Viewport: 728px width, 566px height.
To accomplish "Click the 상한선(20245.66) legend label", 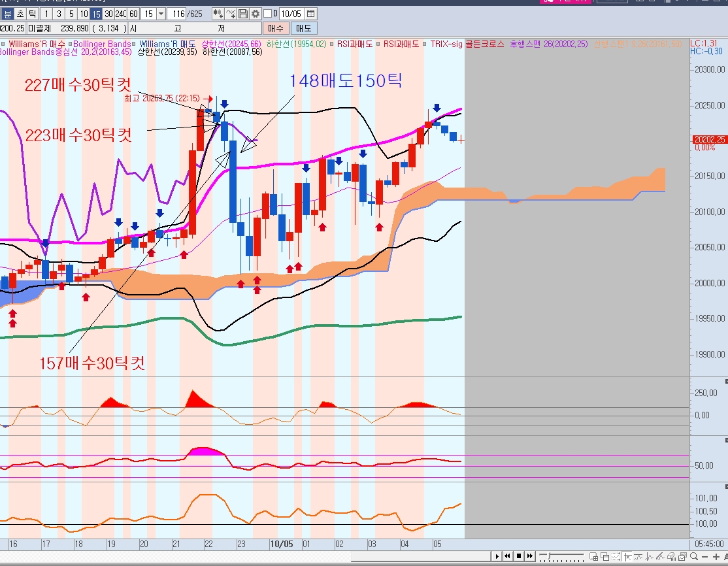I will [x=231, y=44].
